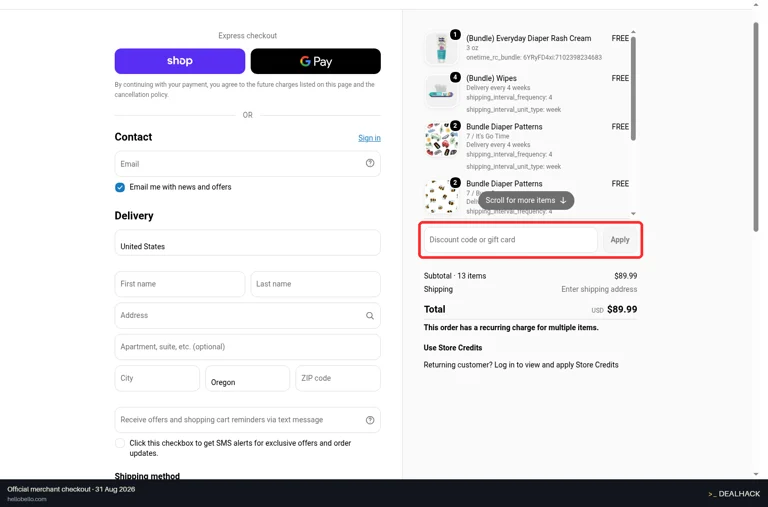Select the Address input field
768x507 pixels.
click(247, 315)
